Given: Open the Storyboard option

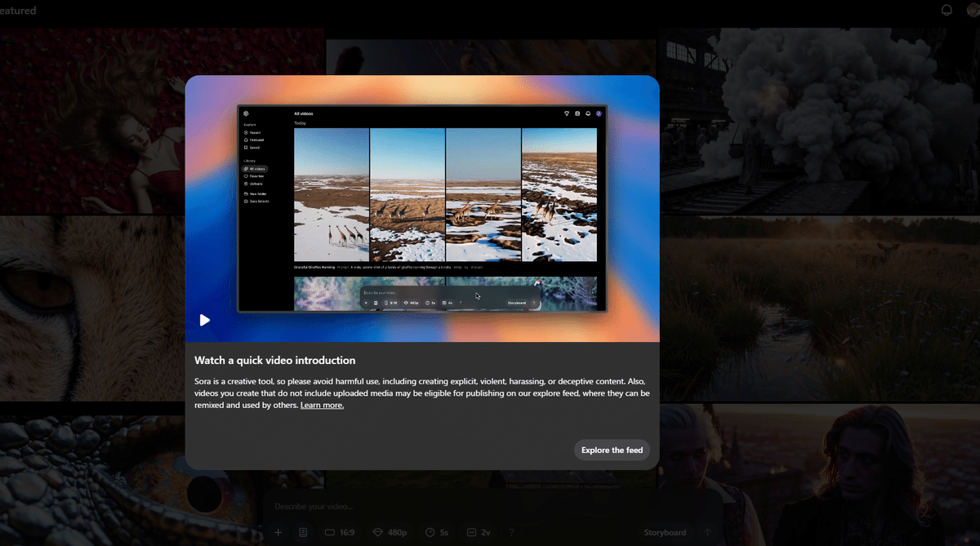Looking at the screenshot, I should (665, 532).
